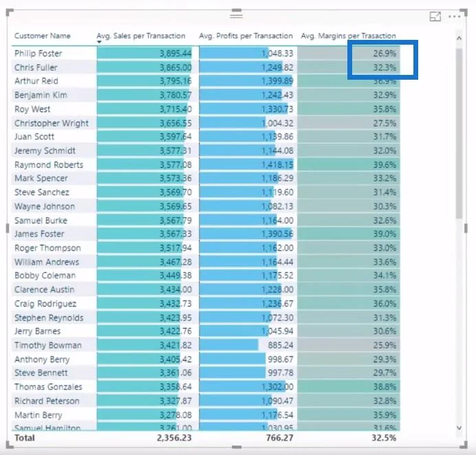Click the 1,418.15 profits value
Screen dimensions: 476x455
[277, 165]
